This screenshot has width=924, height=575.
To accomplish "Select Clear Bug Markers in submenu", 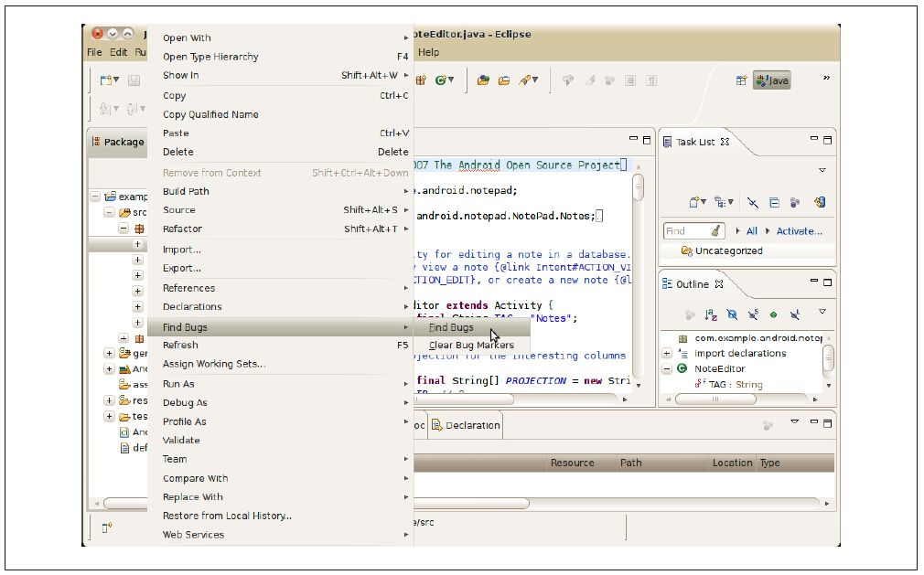I will [x=471, y=346].
